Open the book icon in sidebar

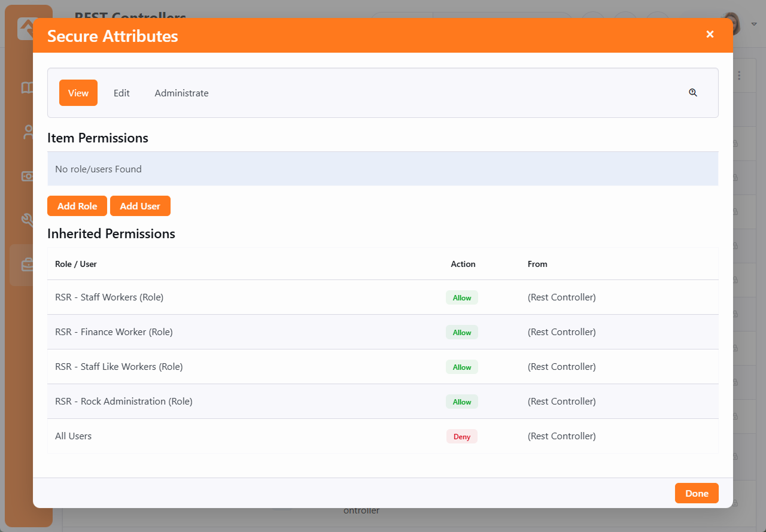coord(27,88)
